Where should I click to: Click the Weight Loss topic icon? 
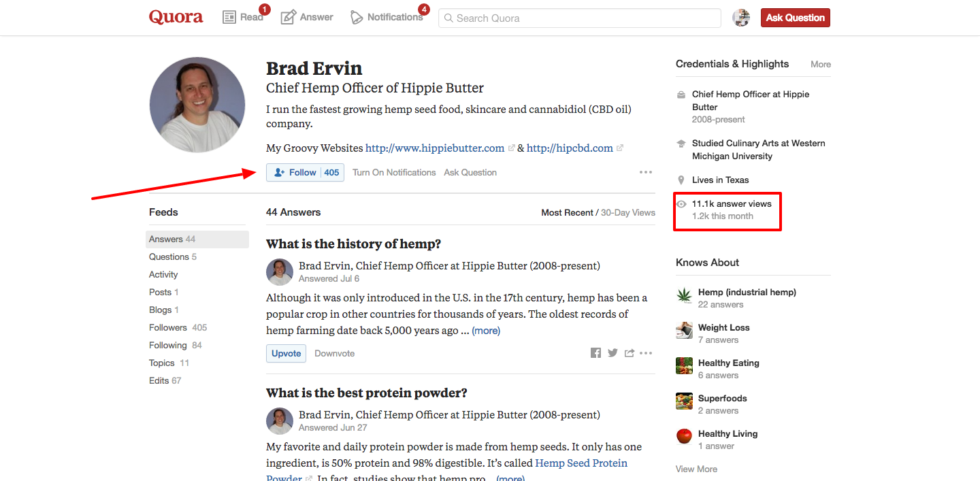click(x=684, y=331)
